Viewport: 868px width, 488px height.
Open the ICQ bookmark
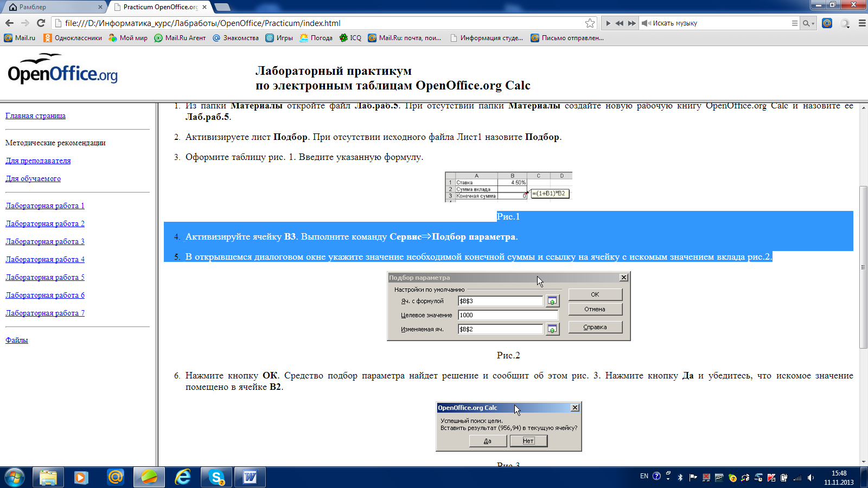pyautogui.click(x=350, y=38)
